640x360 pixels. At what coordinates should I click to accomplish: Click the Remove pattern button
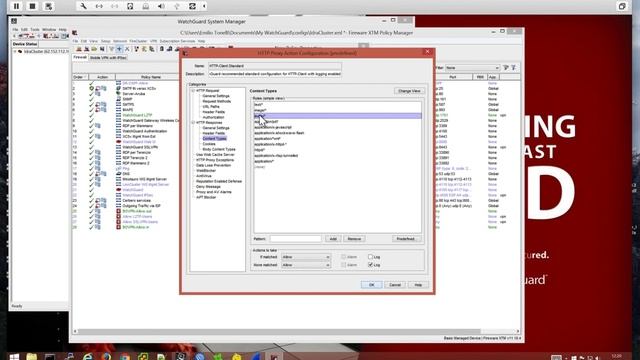click(x=354, y=239)
